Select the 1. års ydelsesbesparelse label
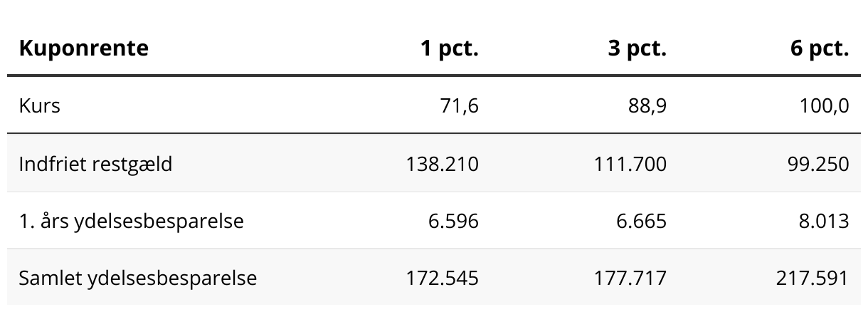The width and height of the screenshot is (868, 312). pos(131,221)
